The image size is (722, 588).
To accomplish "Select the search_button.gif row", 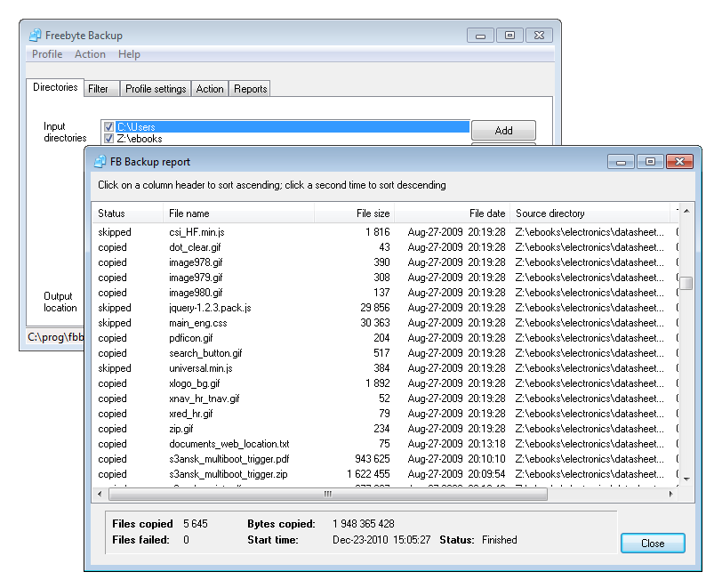I will (x=385, y=353).
